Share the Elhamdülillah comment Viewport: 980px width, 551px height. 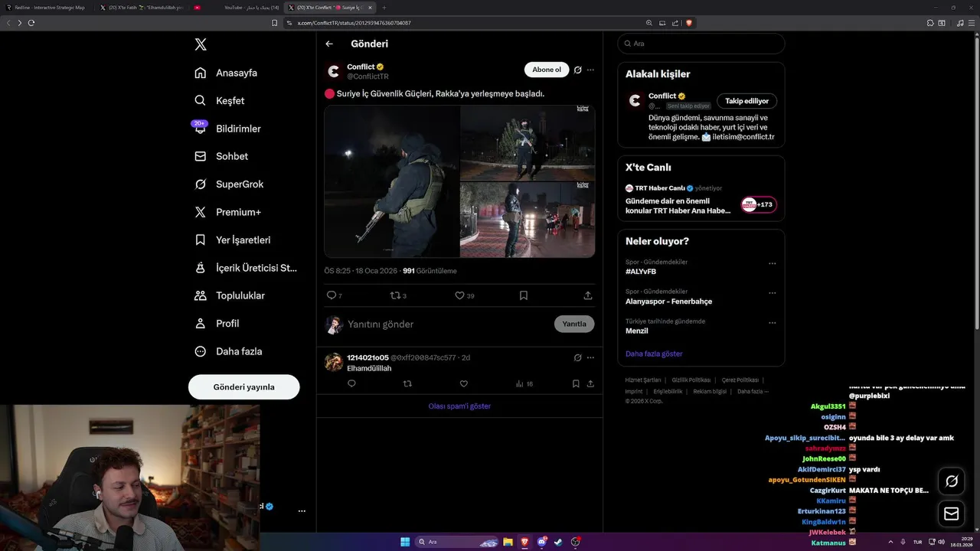(x=590, y=383)
